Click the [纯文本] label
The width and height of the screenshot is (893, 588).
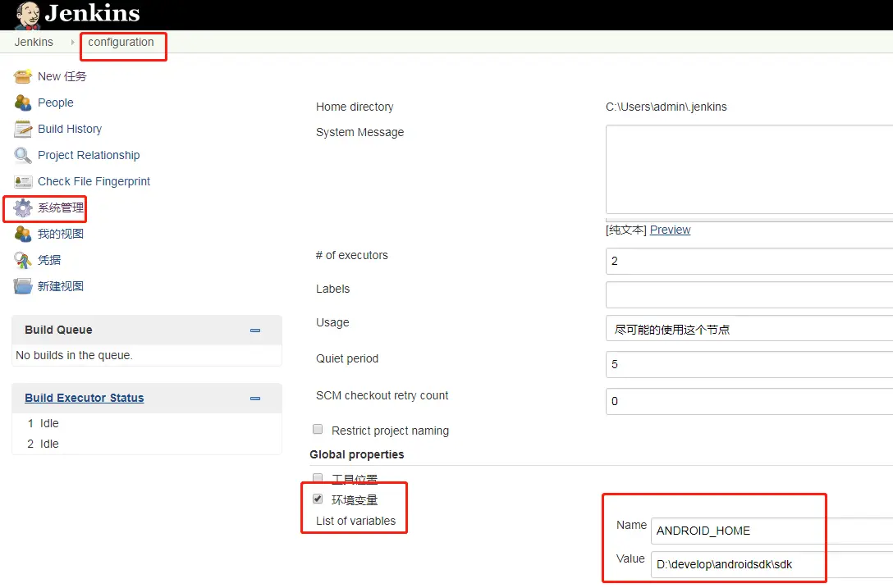tap(626, 230)
